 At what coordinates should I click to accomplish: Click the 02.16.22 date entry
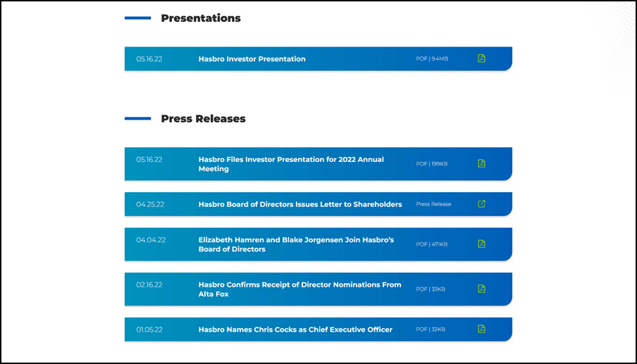[149, 284]
